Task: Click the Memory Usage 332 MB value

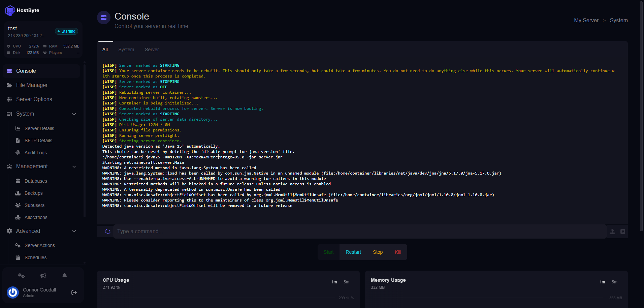Action: coord(378,287)
